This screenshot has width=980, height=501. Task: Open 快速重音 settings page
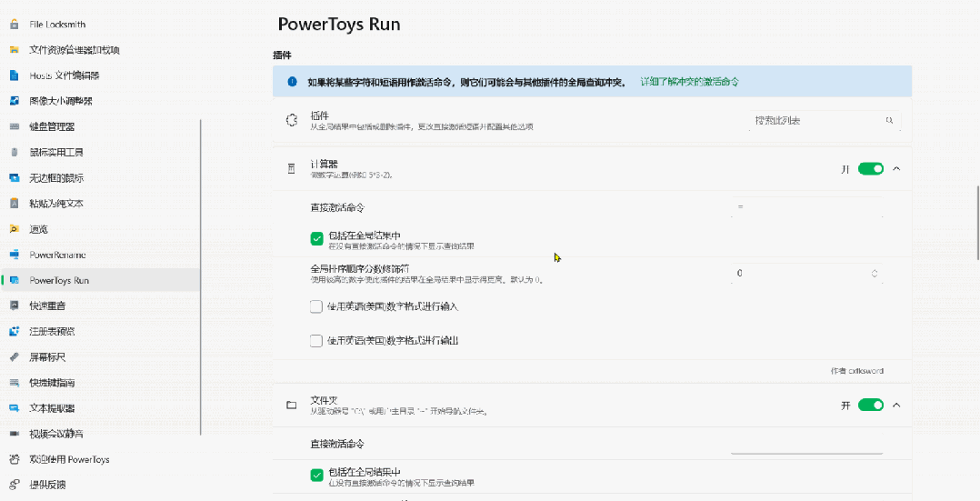coord(100,306)
